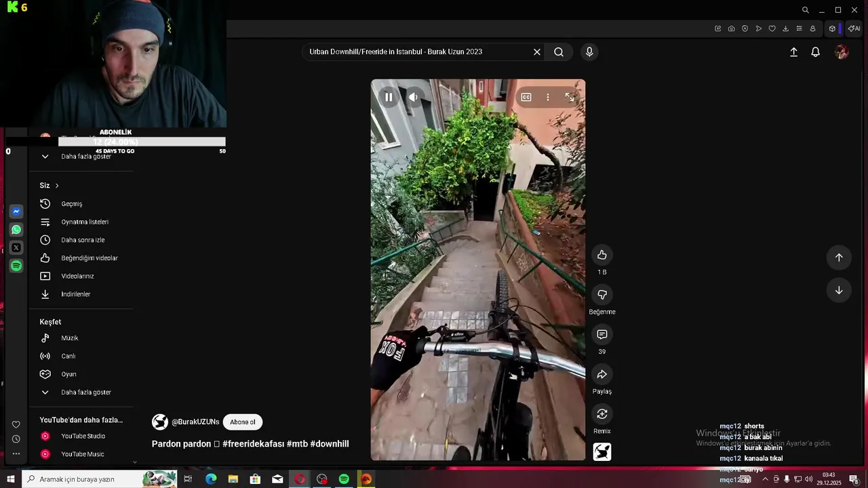Open the YouTube upload icon
The height and width of the screenshot is (488, 868).
(793, 52)
